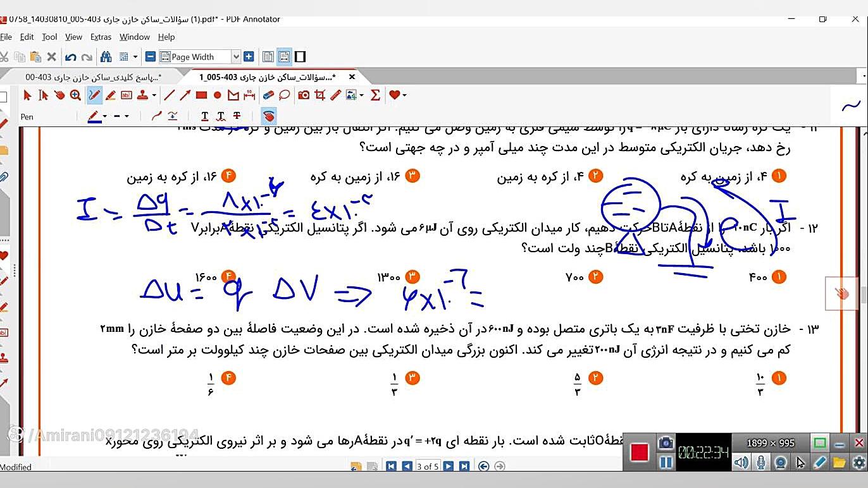Go to the next page
The width and height of the screenshot is (868, 488).
point(448,467)
